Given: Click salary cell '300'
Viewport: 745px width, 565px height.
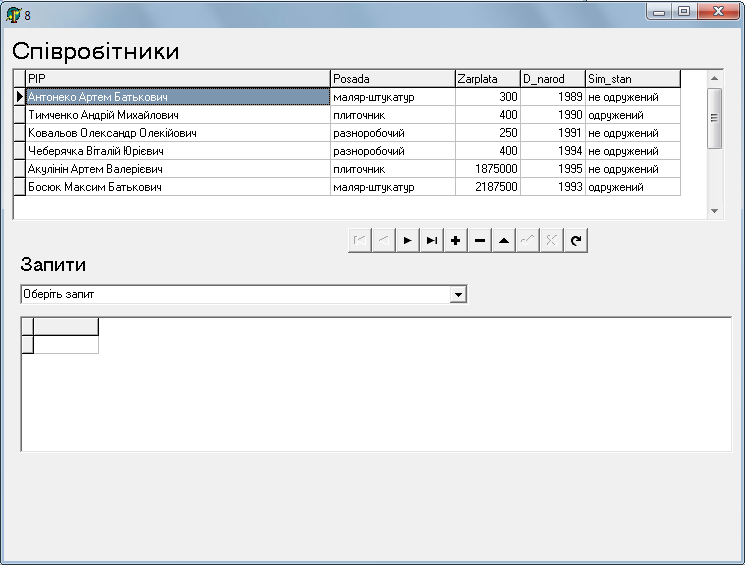Looking at the screenshot, I should coord(488,97).
